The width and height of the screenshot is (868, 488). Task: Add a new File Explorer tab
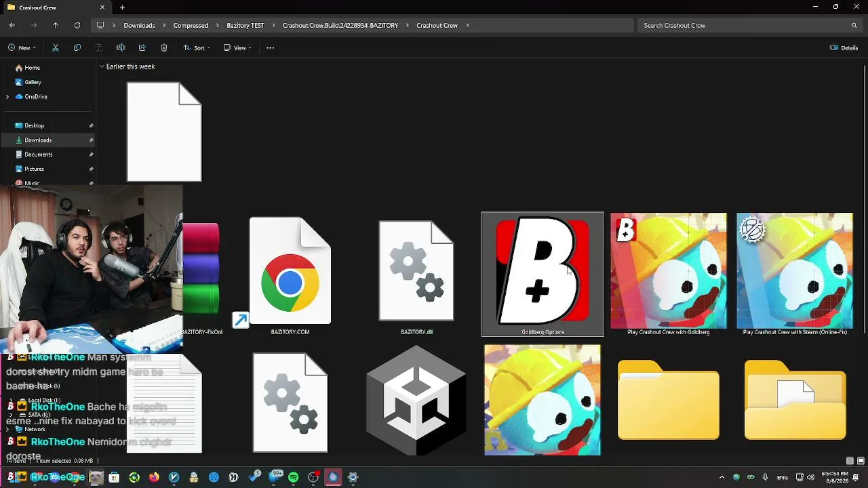click(122, 7)
